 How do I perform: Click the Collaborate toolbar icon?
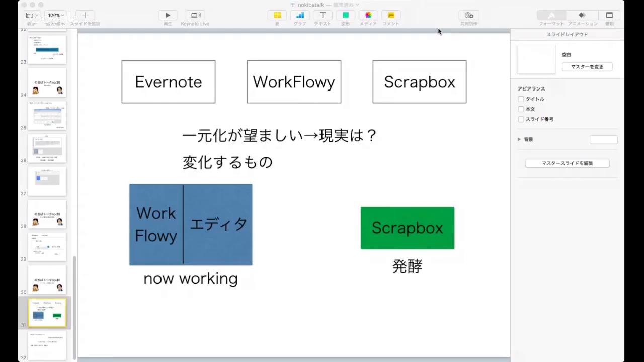469,16
